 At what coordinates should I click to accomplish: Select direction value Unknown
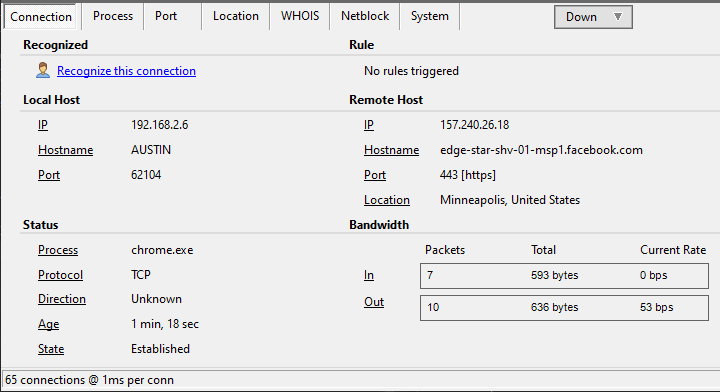(157, 299)
